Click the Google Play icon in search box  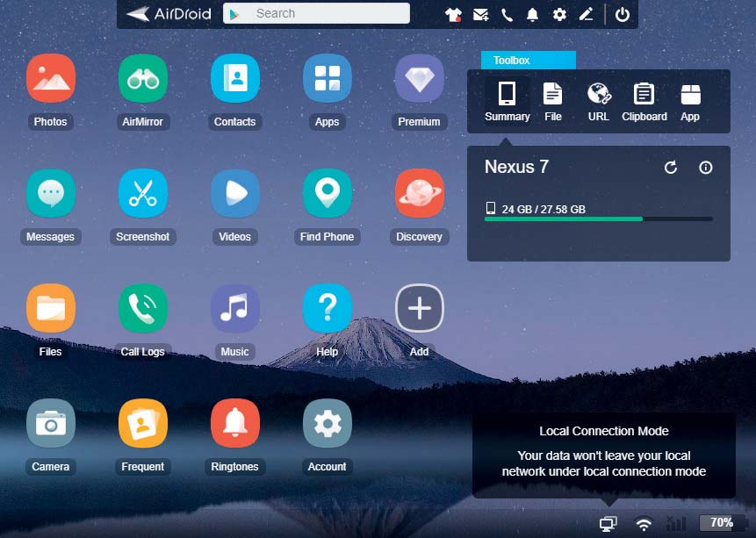[x=234, y=14]
